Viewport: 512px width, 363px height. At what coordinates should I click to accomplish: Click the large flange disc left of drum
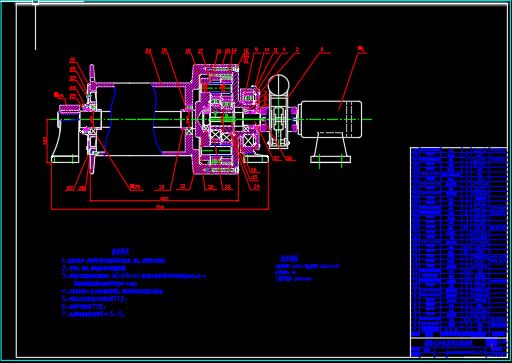92,119
